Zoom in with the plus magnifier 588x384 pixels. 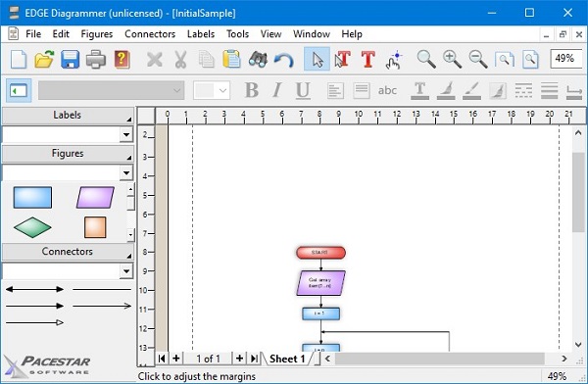pyautogui.click(x=452, y=59)
